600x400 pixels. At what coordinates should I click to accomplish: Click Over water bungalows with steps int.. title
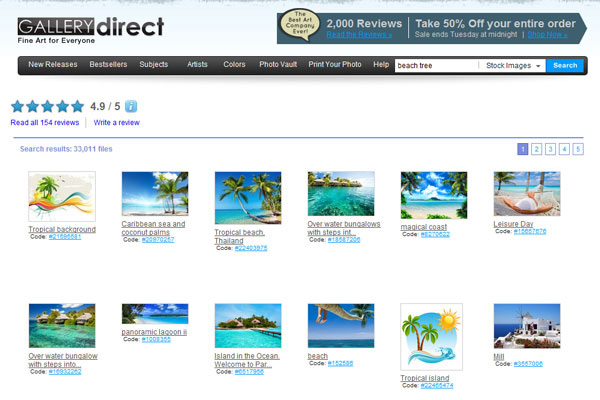pos(344,228)
